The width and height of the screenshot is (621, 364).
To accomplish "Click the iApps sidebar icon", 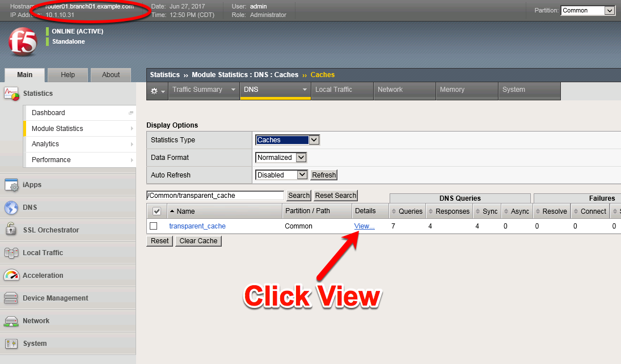I will pos(11,185).
